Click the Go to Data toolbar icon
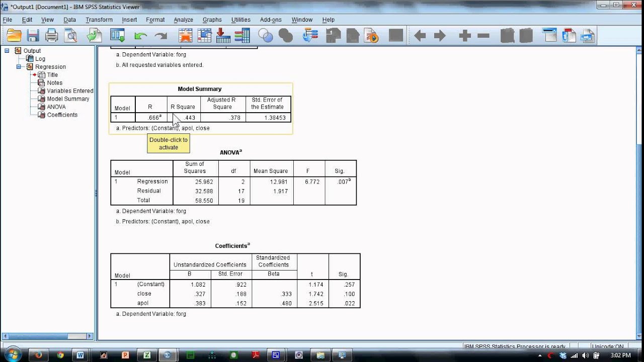 (186, 36)
